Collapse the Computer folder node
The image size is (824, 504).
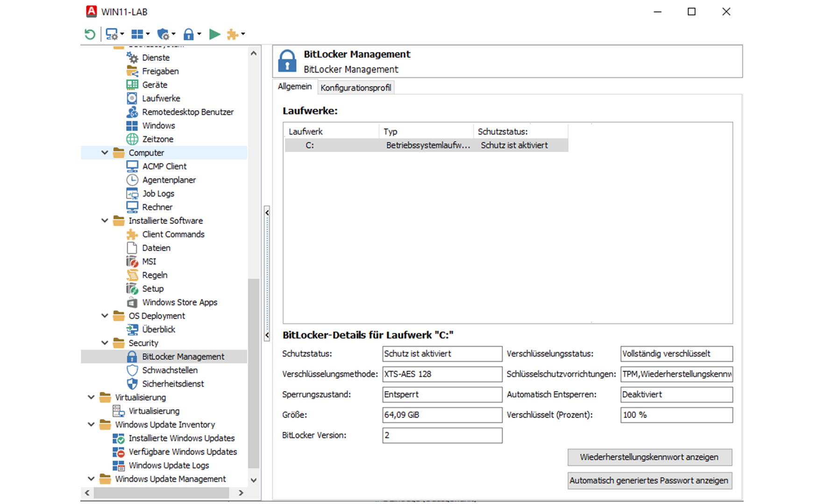pos(105,153)
